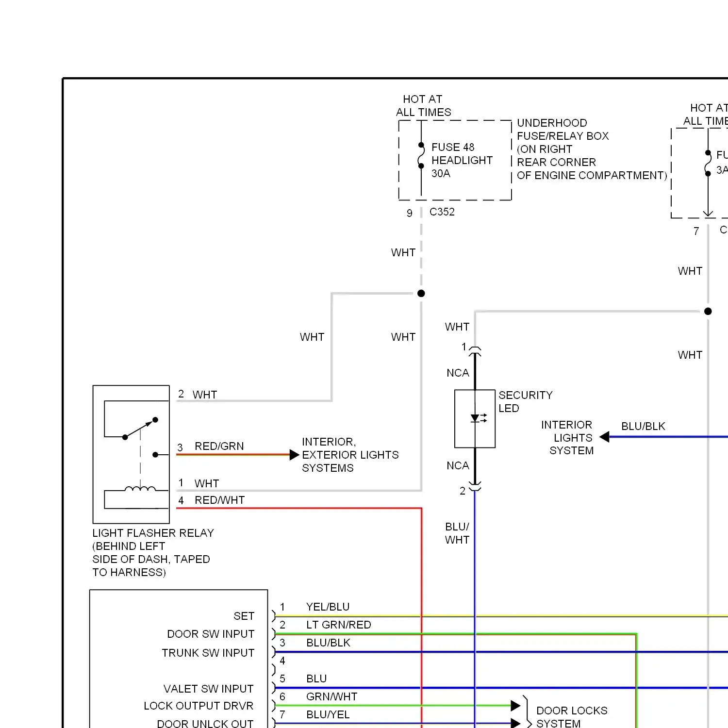
Task: Click DOOR SW INPUT label
Action: click(x=211, y=634)
